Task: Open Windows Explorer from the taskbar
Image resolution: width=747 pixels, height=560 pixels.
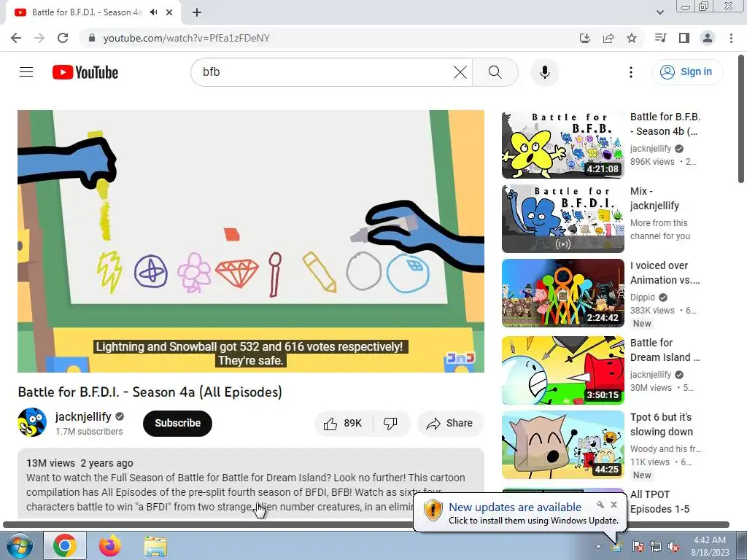Action: click(155, 545)
